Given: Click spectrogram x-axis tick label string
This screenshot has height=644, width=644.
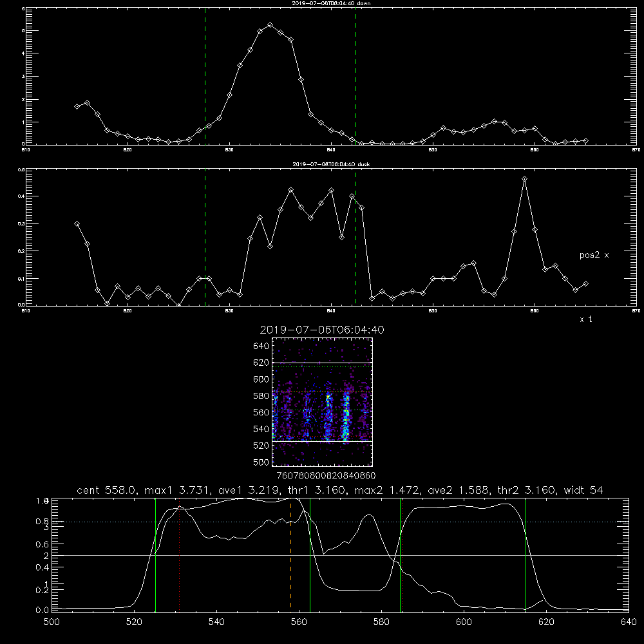Looking at the screenshot, I should coord(327,476).
